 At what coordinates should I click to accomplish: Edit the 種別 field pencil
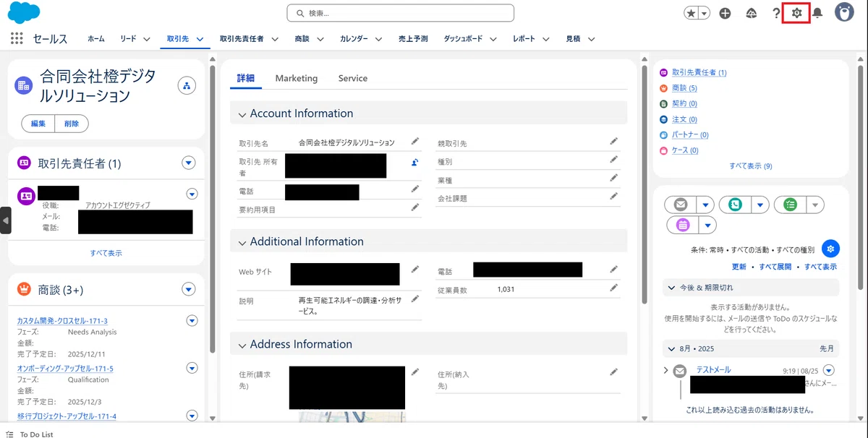614,159
